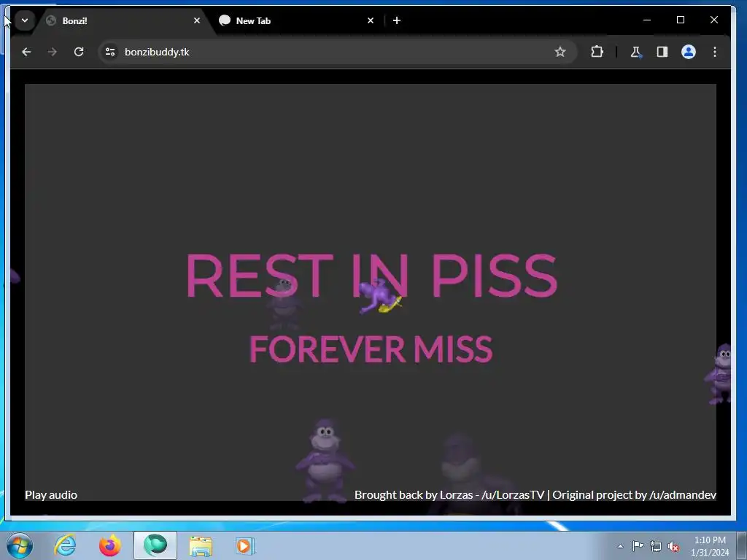
Task: Go back to previous page
Action: (26, 52)
